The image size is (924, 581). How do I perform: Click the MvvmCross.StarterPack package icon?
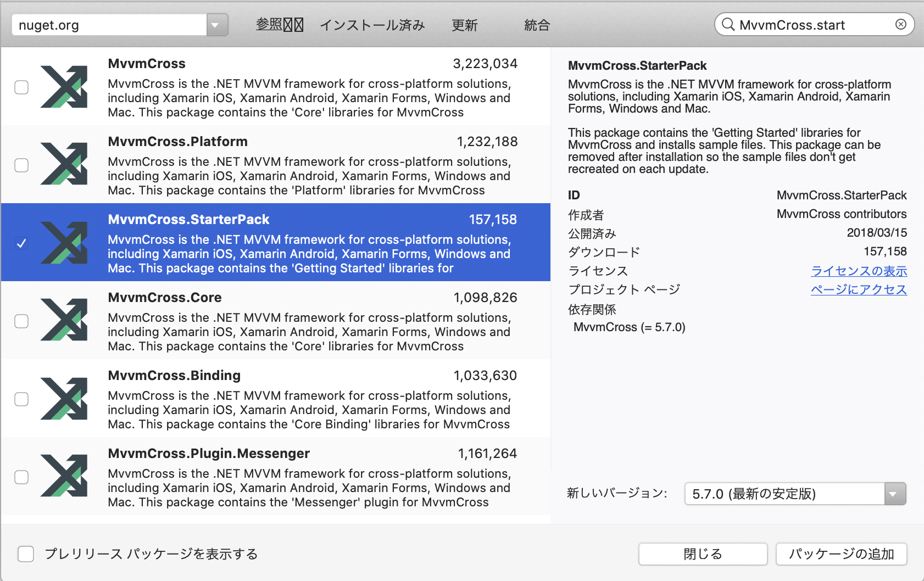64,242
